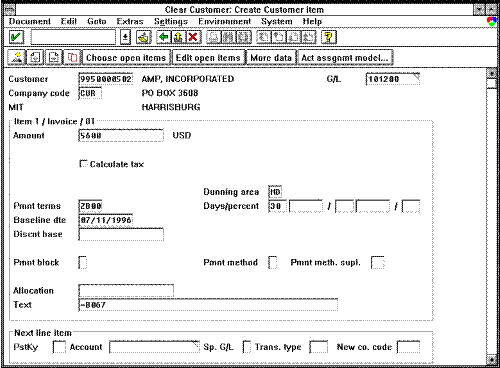Open the Help menu
Viewport: 500px width, 368px height.
(312, 21)
